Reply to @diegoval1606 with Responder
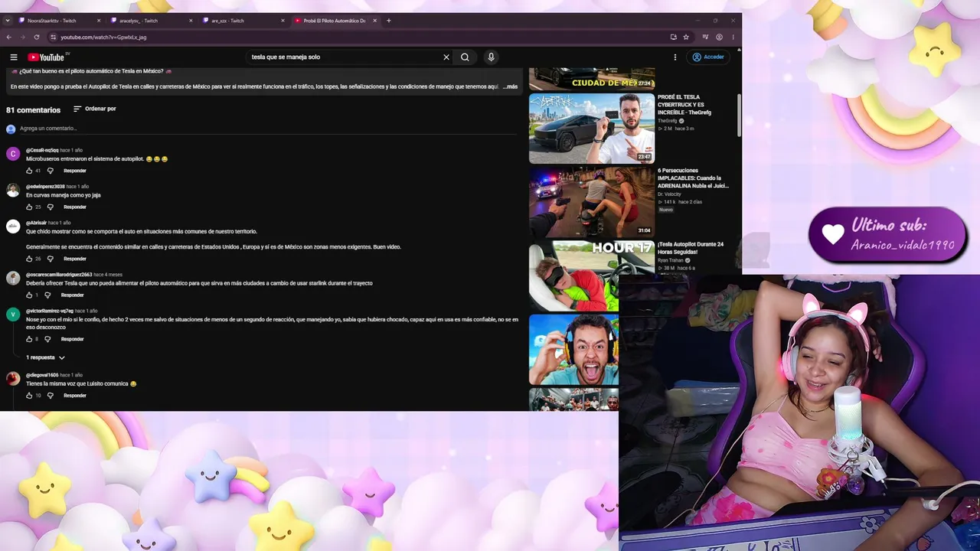 pos(75,396)
